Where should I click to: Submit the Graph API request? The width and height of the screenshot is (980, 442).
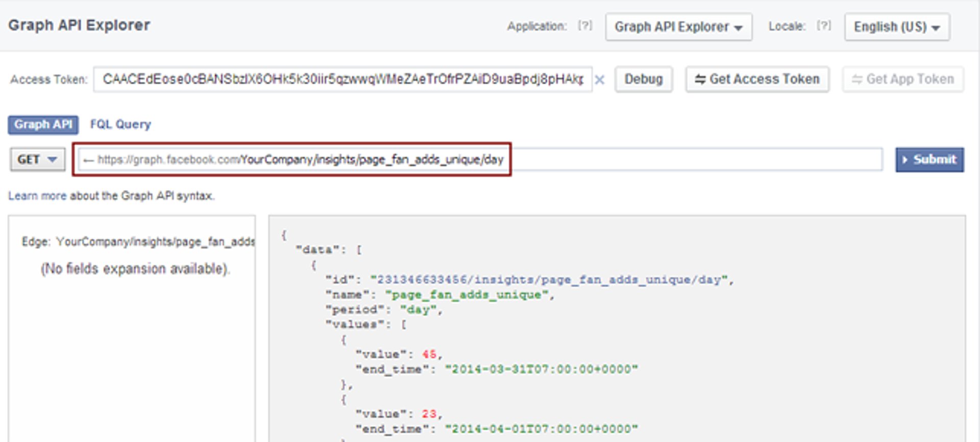click(x=929, y=159)
